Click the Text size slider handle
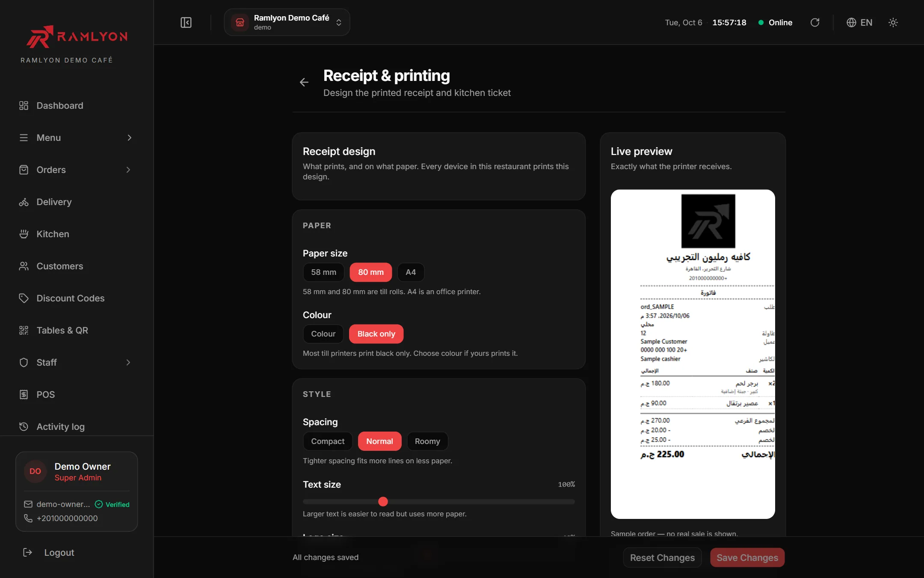The width and height of the screenshot is (924, 578). point(383,501)
